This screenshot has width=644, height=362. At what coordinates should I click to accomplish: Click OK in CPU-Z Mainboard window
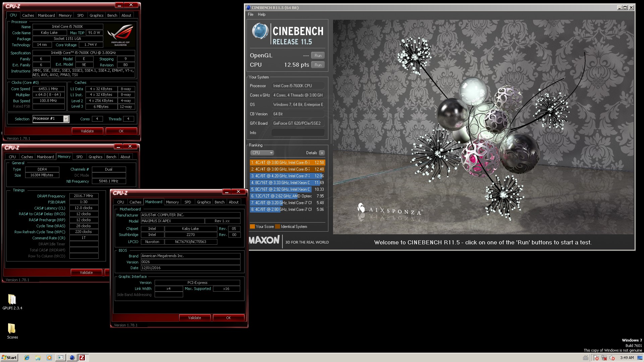coord(228,318)
